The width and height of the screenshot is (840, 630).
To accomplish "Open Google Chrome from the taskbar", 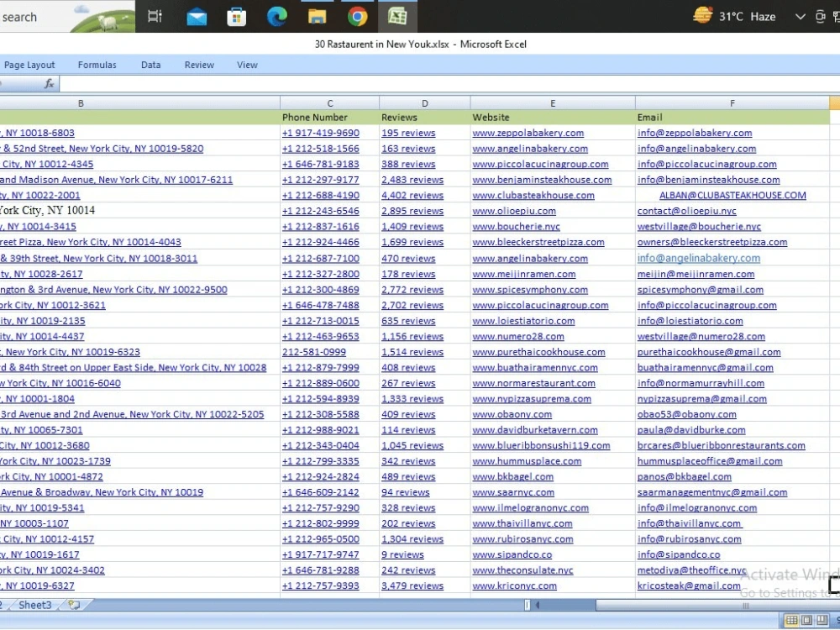I will [x=357, y=17].
